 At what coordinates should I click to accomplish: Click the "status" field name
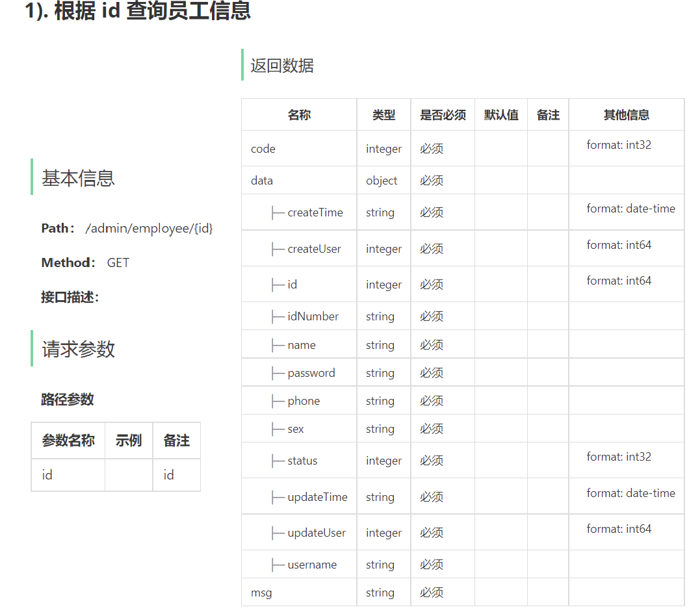(x=302, y=461)
